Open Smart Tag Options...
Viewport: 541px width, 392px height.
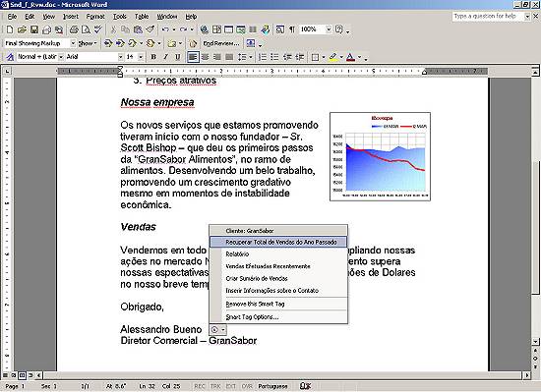coord(278,317)
